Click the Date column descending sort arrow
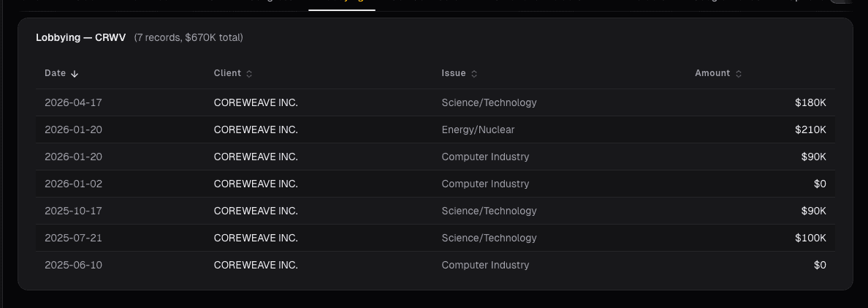Viewport: 868px width, 308px height. coord(75,74)
